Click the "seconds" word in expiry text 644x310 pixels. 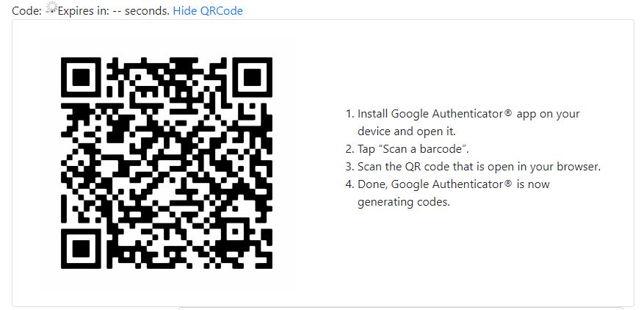click(147, 11)
